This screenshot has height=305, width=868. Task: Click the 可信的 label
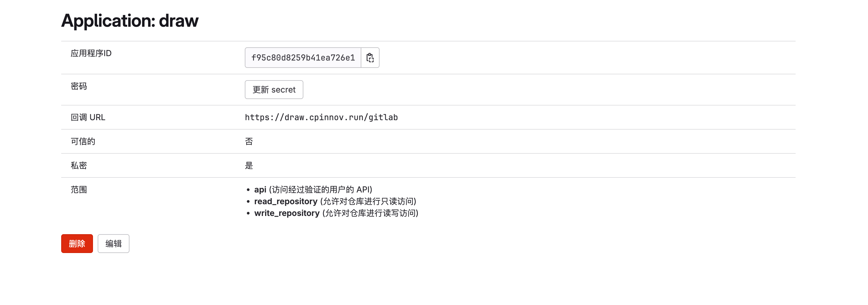click(x=83, y=141)
